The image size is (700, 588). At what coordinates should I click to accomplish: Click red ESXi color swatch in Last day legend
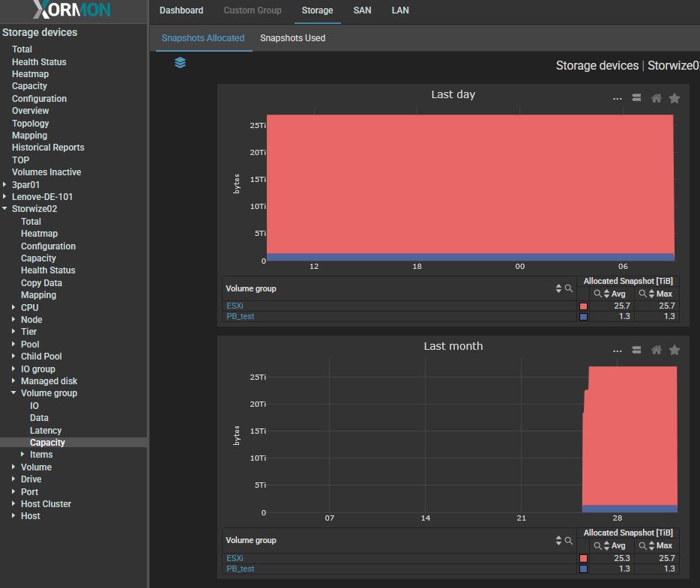pyautogui.click(x=583, y=306)
